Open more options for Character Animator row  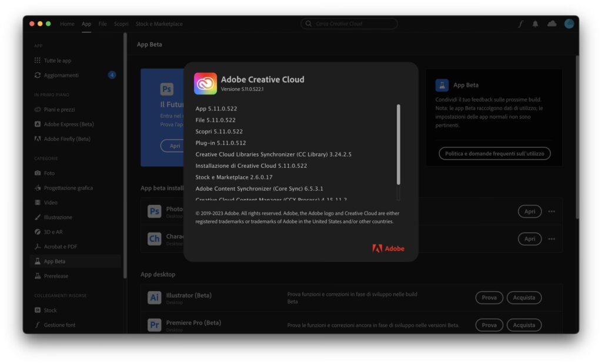tap(551, 239)
